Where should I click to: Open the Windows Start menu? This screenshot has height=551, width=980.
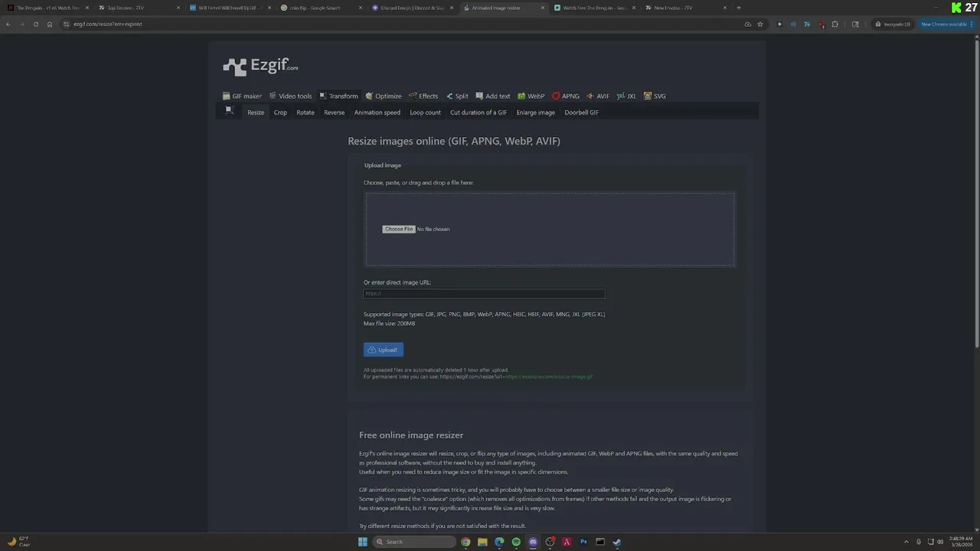(x=363, y=542)
